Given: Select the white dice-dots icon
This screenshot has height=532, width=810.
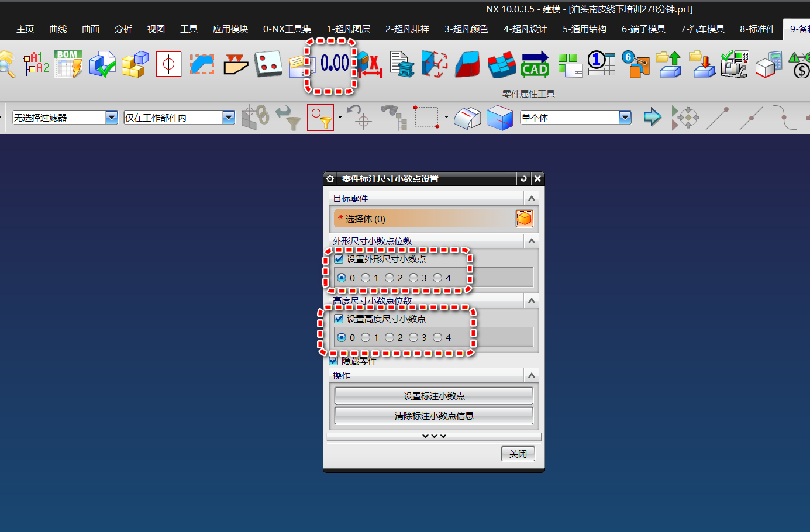Looking at the screenshot, I should pos(268,64).
